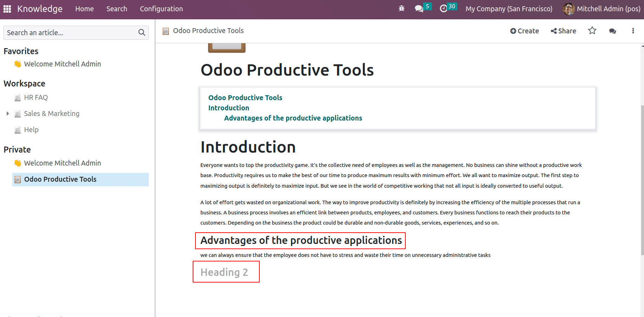
Task: Jump to Introduction in table of contents
Action: pos(228,108)
